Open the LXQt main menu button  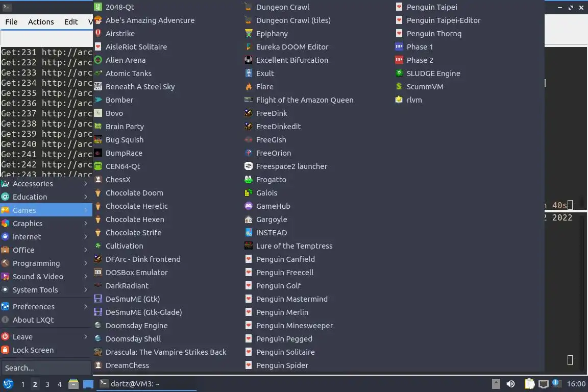[8, 384]
